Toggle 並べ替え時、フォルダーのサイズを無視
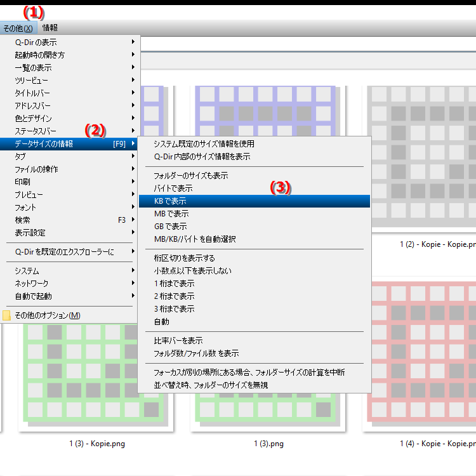The height and width of the screenshot is (476, 476). [x=255, y=385]
